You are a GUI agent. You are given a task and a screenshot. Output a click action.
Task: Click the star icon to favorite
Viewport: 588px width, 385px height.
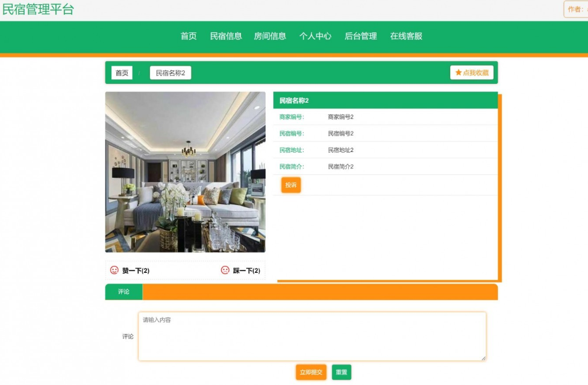[x=458, y=73]
